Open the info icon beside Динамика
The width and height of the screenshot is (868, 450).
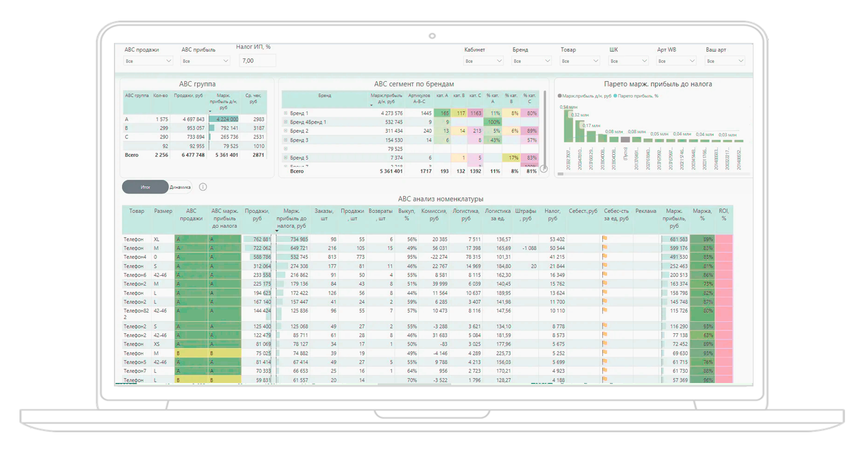[203, 187]
